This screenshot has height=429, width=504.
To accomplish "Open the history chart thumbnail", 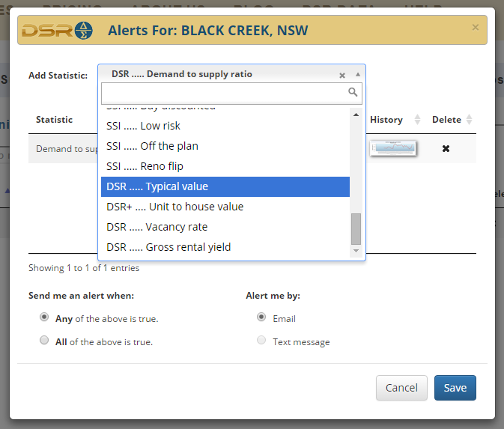I will (x=393, y=148).
